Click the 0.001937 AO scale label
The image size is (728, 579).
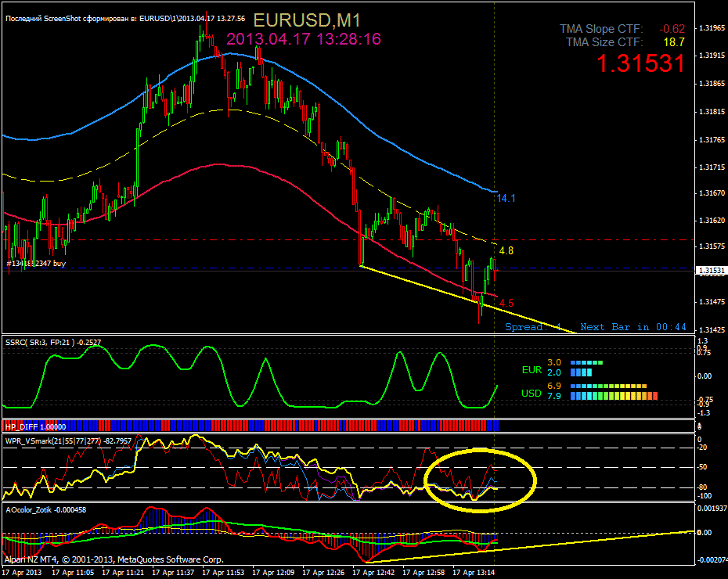[712, 509]
